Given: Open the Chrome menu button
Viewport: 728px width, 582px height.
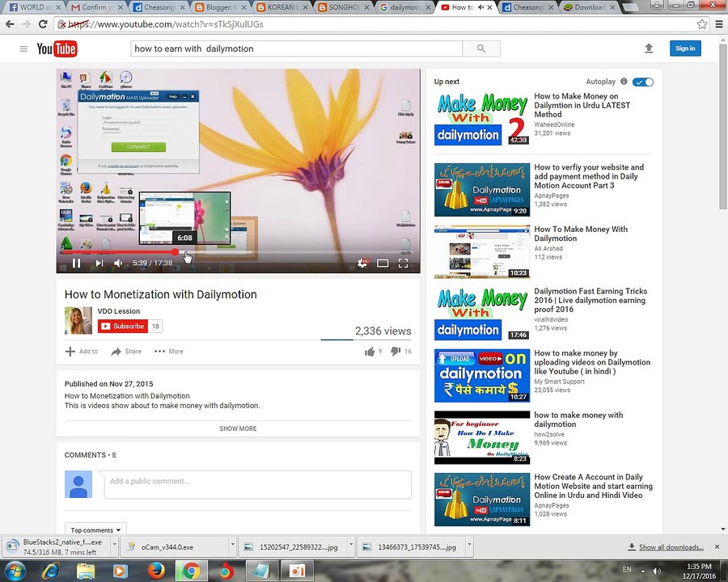Looking at the screenshot, I should 718,24.
